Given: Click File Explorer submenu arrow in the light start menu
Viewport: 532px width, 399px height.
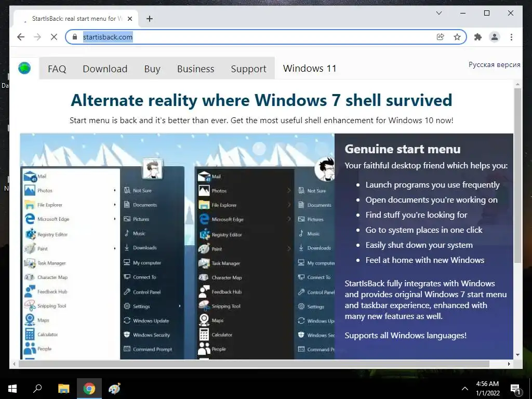Looking at the screenshot, I should click(115, 205).
